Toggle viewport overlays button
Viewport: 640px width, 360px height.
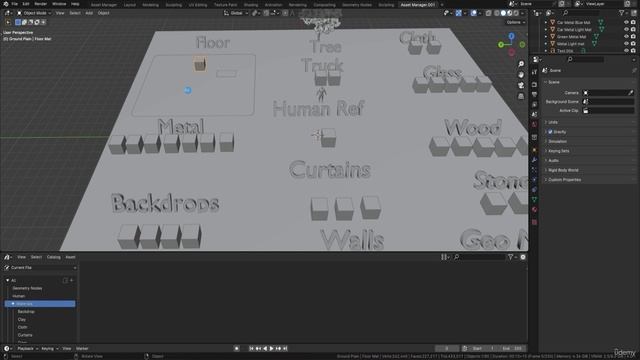point(473,13)
